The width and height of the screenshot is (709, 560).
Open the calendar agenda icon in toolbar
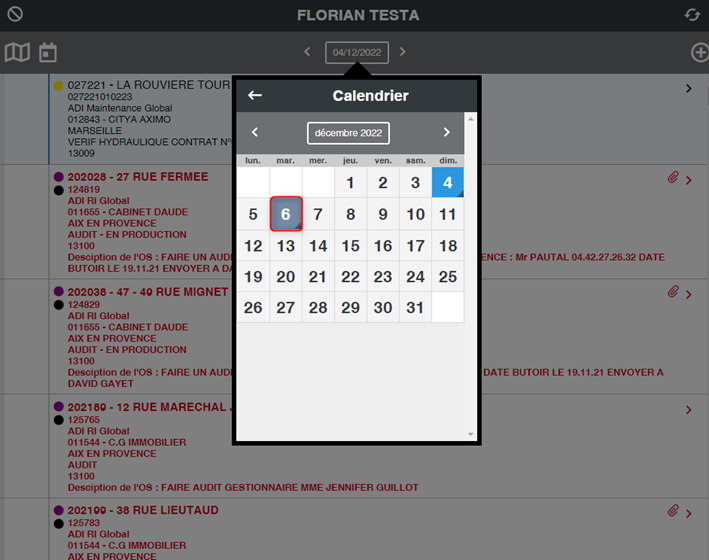point(48,52)
